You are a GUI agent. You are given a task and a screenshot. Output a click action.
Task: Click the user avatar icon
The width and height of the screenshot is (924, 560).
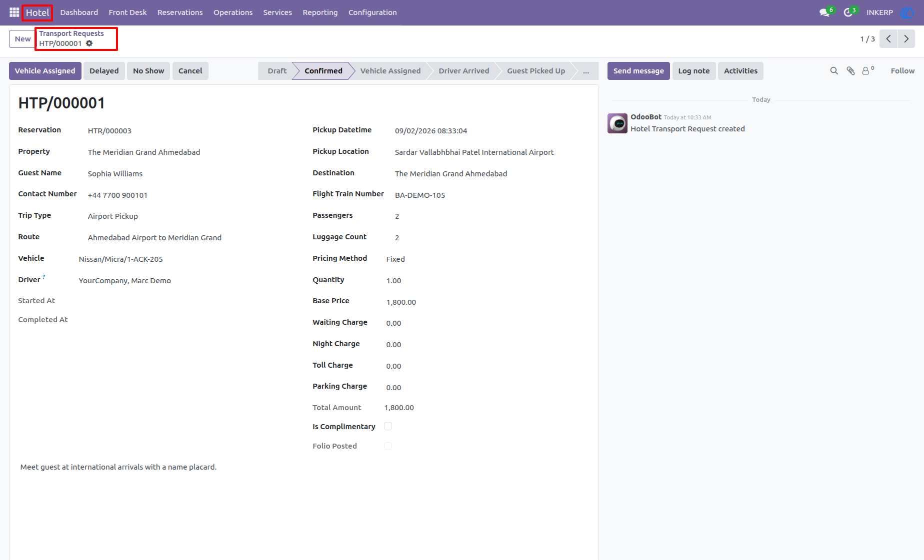[906, 12]
